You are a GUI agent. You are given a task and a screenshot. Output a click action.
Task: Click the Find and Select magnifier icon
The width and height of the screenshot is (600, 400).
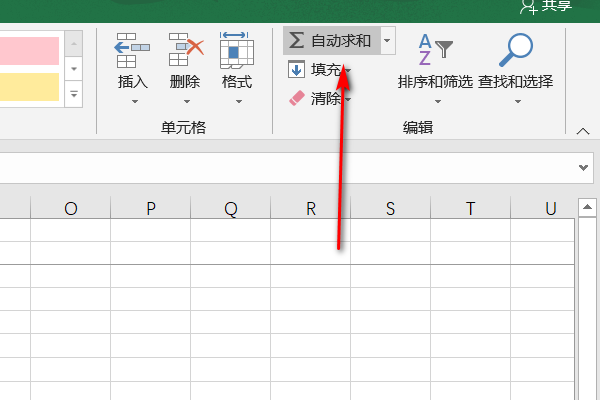pos(516,50)
